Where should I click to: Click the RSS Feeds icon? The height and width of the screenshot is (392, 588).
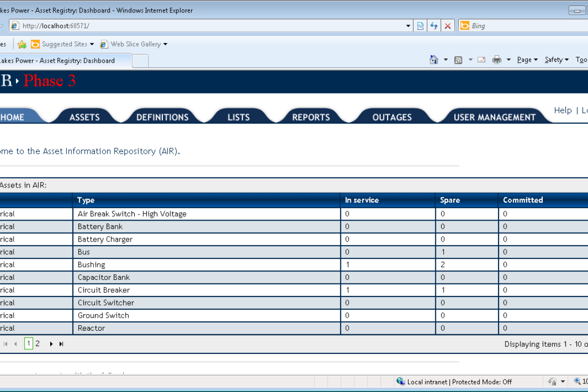tap(458, 60)
